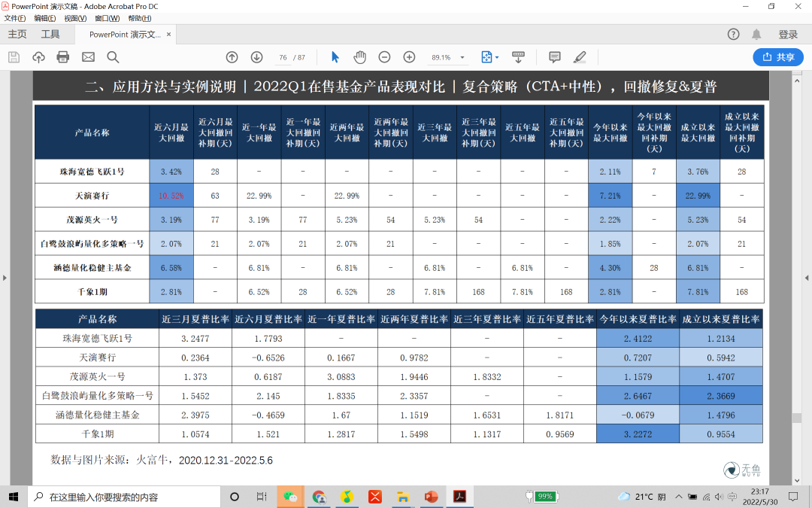Viewport: 812px width, 508px height.
Task: Open Task View icon on taskbar
Action: tap(262, 497)
